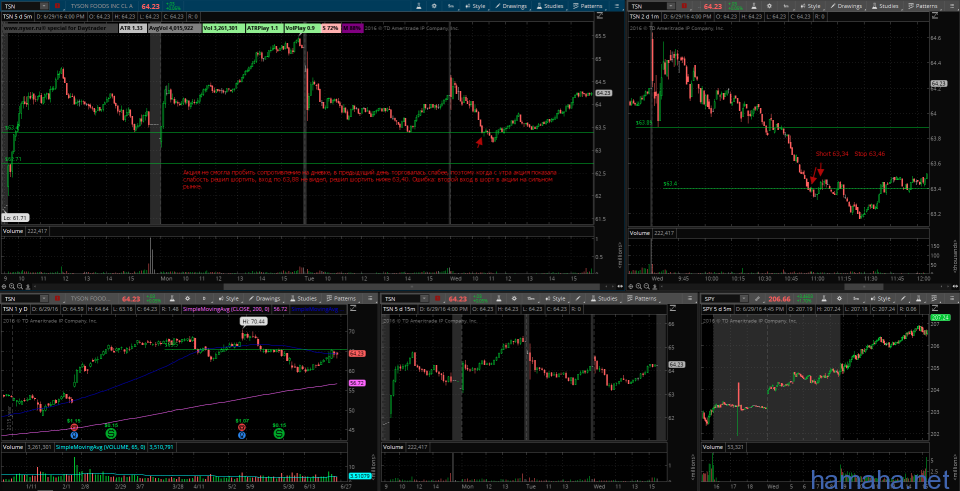
Task: Click 56.72 moving average price bubble
Action: click(x=357, y=383)
